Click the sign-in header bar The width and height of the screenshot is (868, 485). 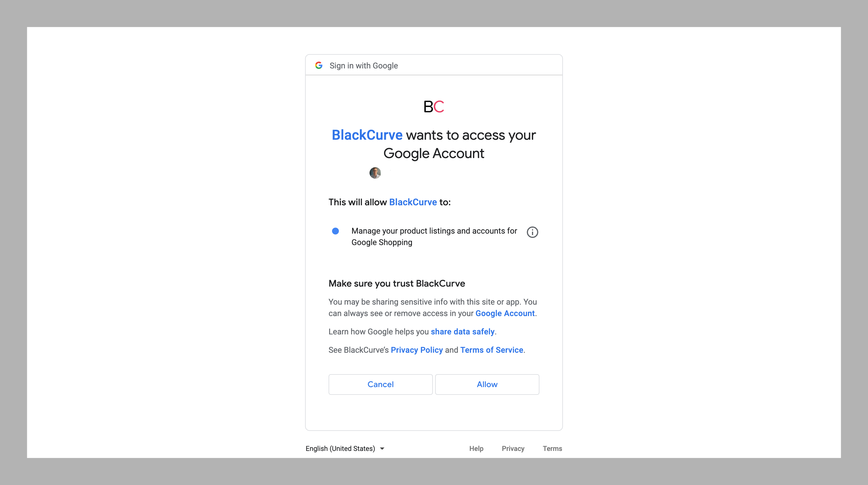click(433, 65)
